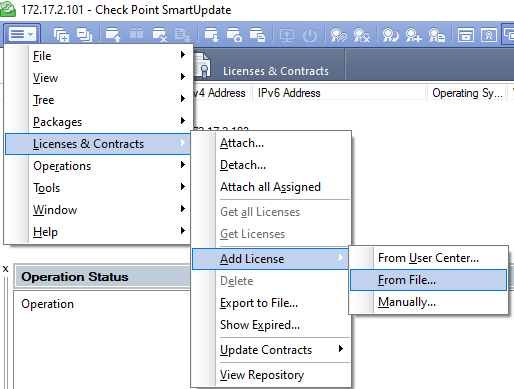514x389 pixels.
Task: Click the package with down arrow icon
Action: point(211,34)
